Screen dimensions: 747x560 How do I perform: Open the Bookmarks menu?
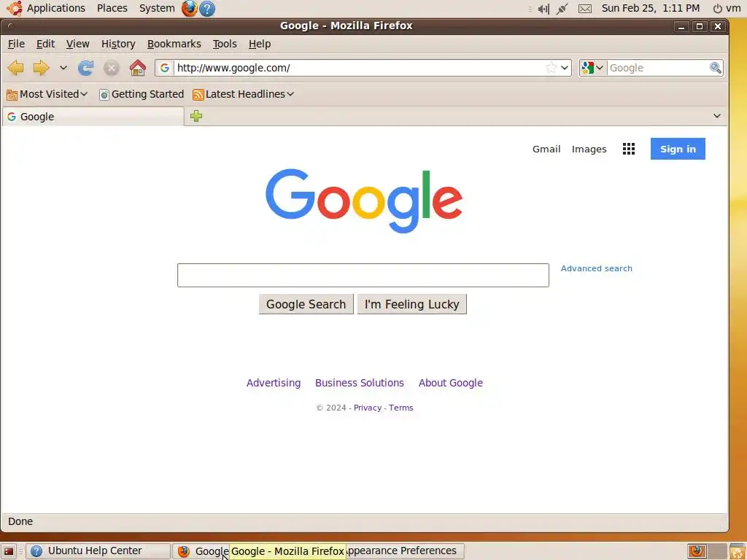[174, 44]
